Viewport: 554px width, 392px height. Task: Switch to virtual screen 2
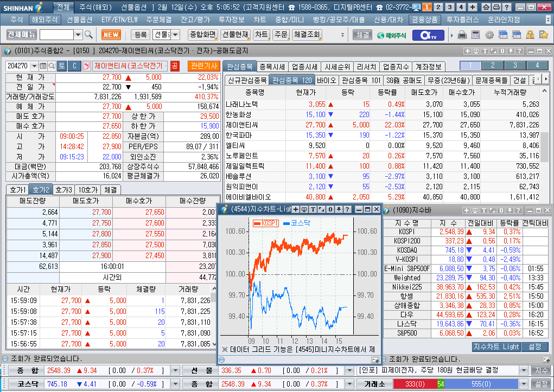438,7
